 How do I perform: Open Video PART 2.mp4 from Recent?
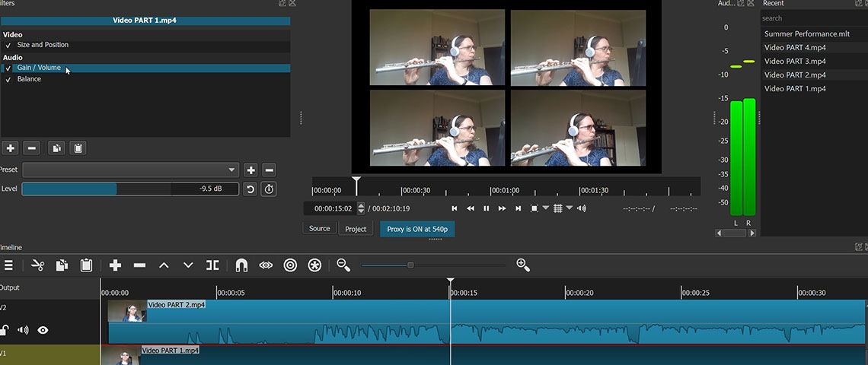795,75
